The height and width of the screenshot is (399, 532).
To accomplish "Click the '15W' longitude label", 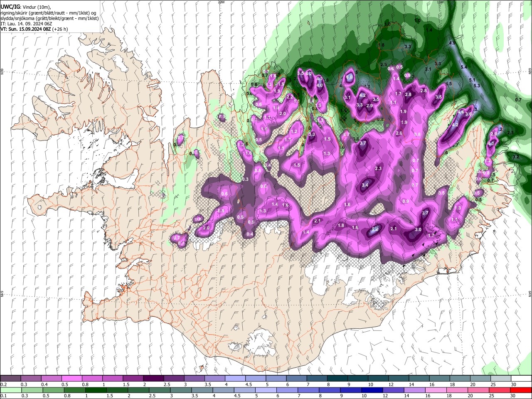I will [440, 2].
